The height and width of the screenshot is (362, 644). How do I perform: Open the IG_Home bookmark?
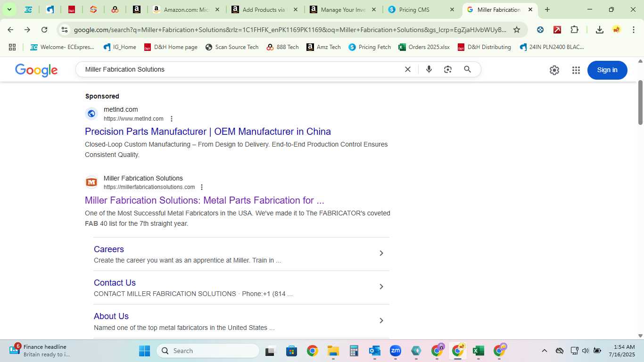coord(120,47)
